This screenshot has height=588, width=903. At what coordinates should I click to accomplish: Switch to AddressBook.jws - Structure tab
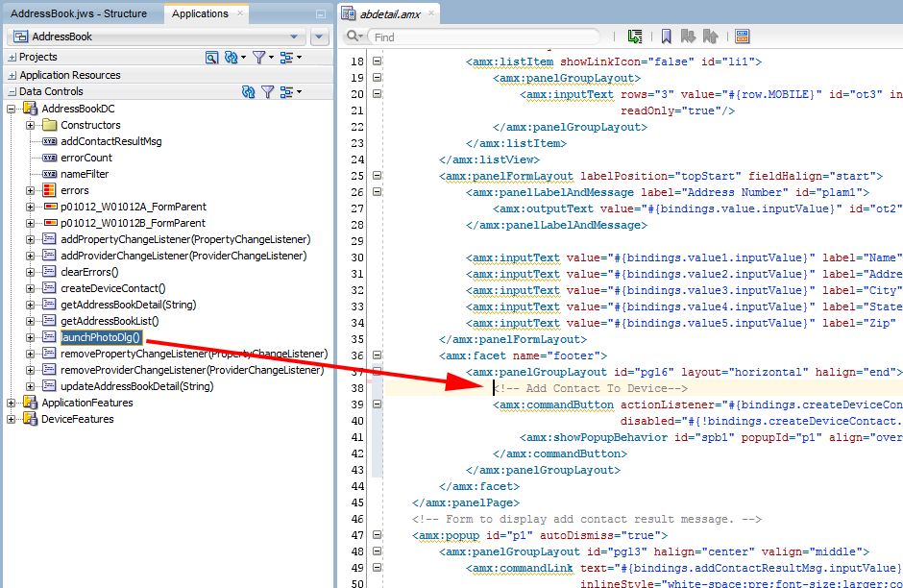click(79, 13)
